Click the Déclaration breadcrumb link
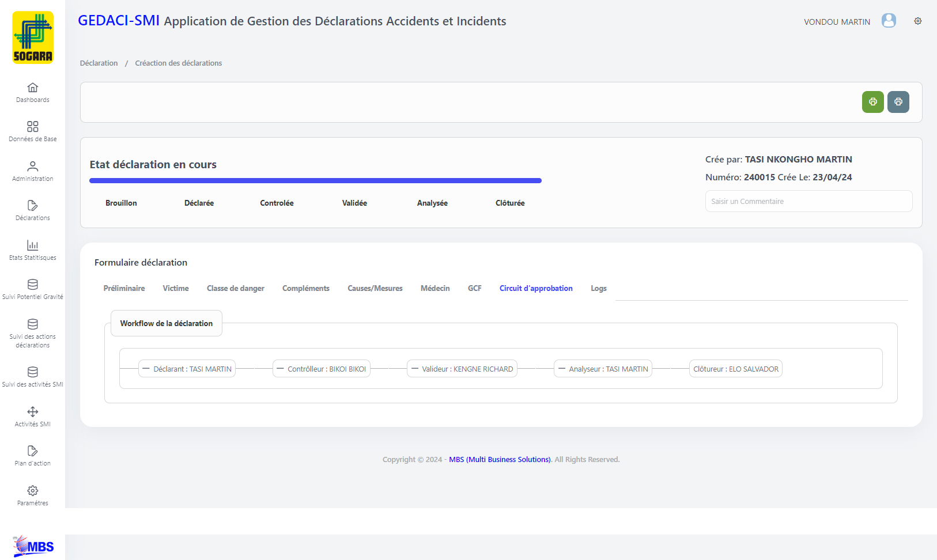The width and height of the screenshot is (937, 560). pyautogui.click(x=99, y=63)
